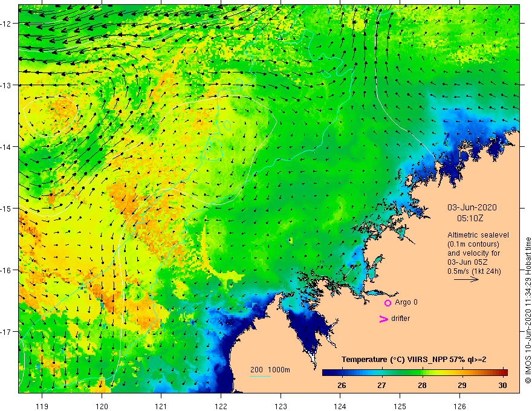
Task: Click the '03-Jun 05Z' legend text
Action: click(x=469, y=262)
